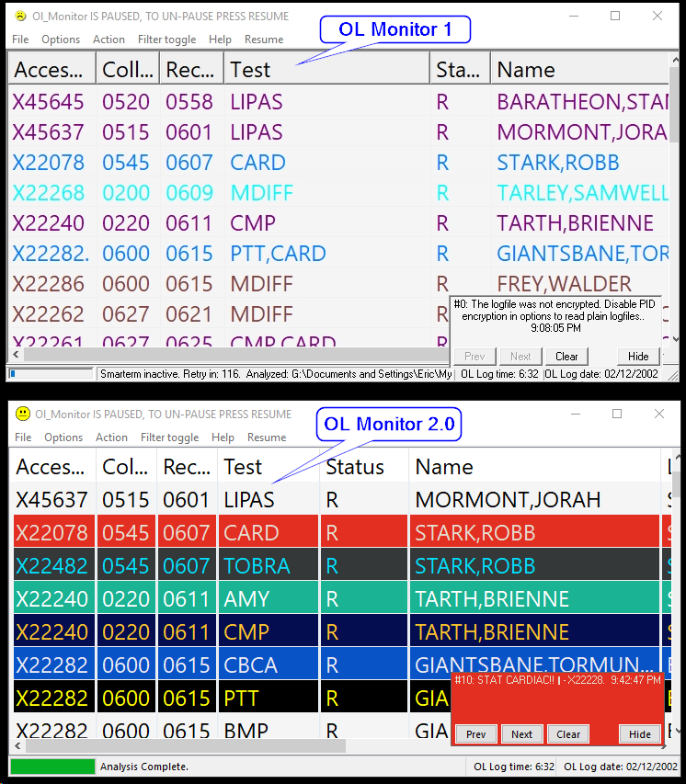Click Prev in the red STAT CARDIAC alert

click(x=475, y=734)
